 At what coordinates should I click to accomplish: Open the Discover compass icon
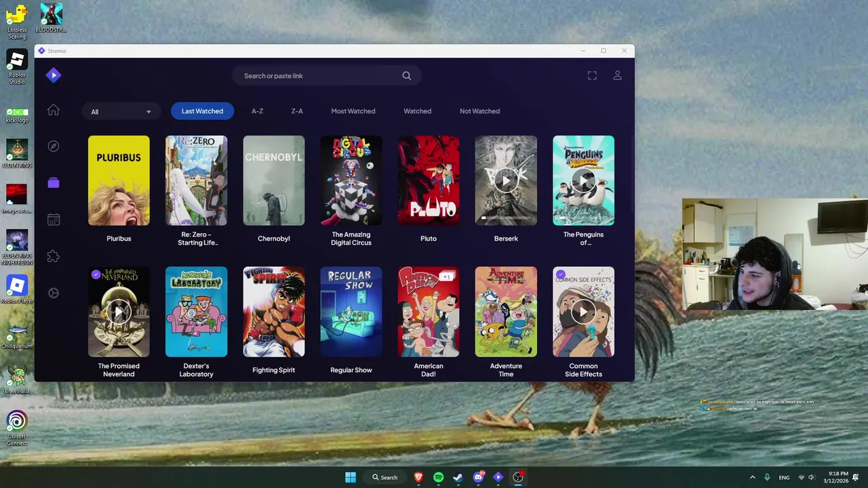(x=54, y=146)
